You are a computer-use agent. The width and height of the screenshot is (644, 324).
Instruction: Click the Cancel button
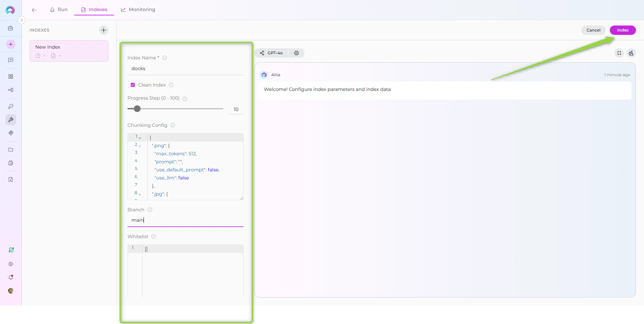pos(593,30)
